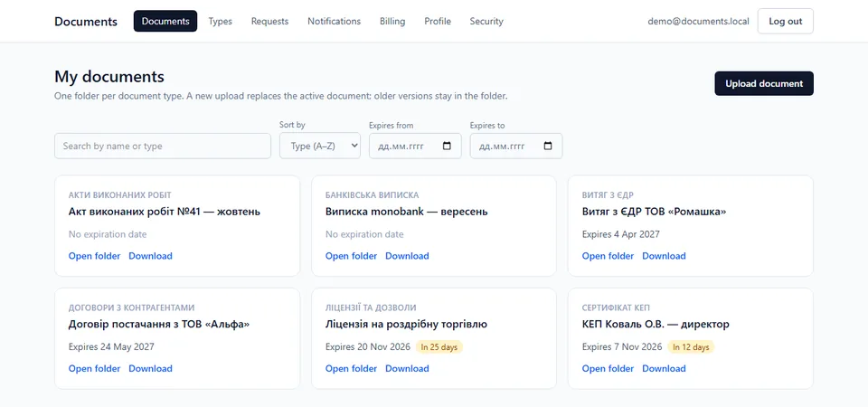
Task: Download Ліцензія на роздрібну торгівлю
Action: pyautogui.click(x=408, y=368)
